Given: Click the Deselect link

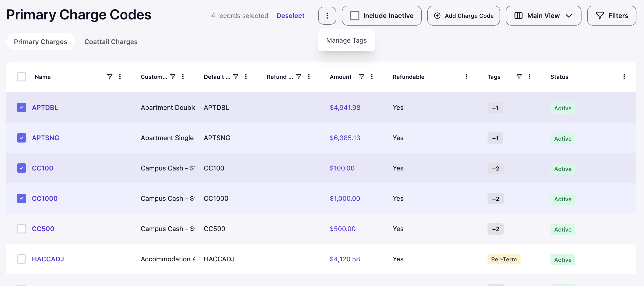Looking at the screenshot, I should 290,15.
